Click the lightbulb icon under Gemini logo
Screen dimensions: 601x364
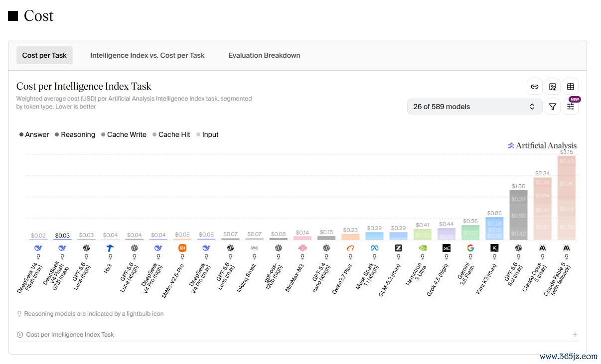point(470,257)
